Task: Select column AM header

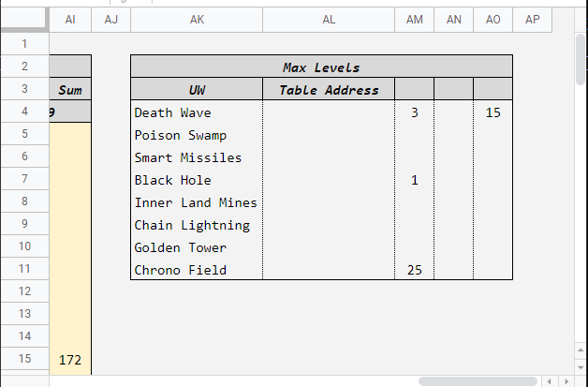Action: tap(415, 20)
